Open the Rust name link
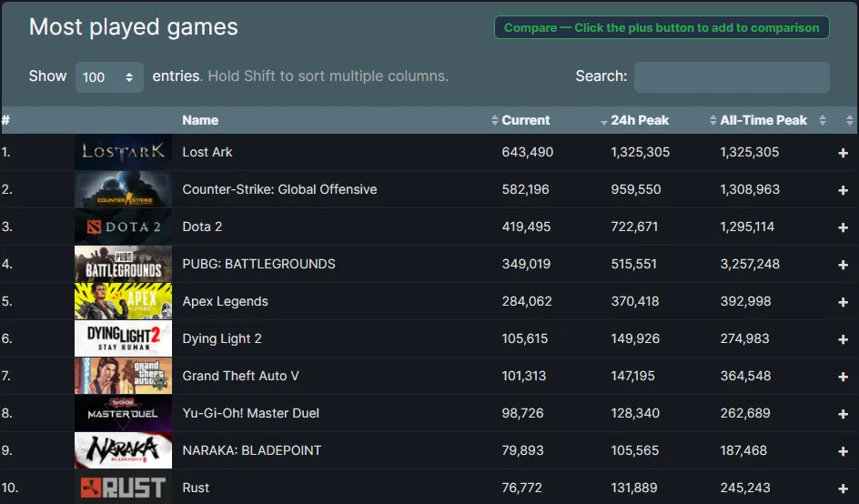The width and height of the screenshot is (859, 504). coord(196,487)
